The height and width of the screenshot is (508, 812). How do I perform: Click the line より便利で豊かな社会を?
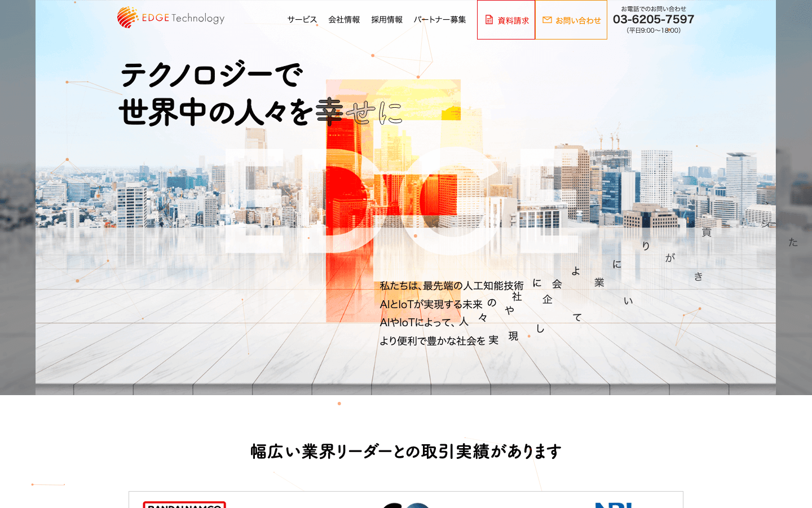click(433, 341)
